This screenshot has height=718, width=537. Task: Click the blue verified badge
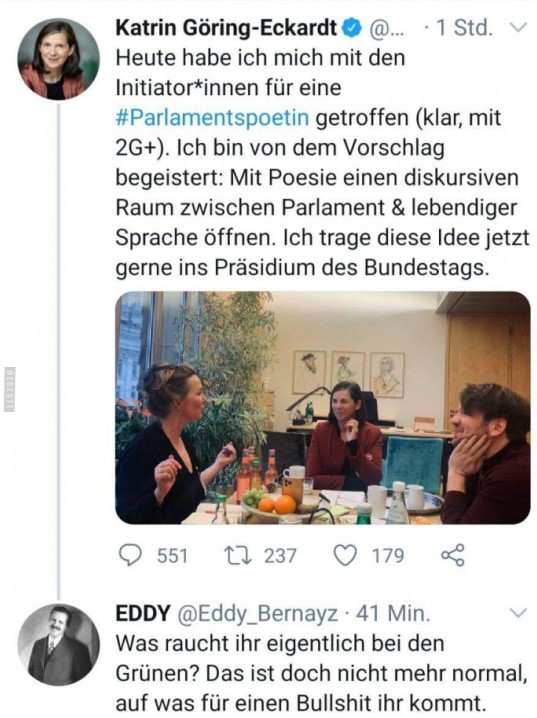(x=352, y=29)
